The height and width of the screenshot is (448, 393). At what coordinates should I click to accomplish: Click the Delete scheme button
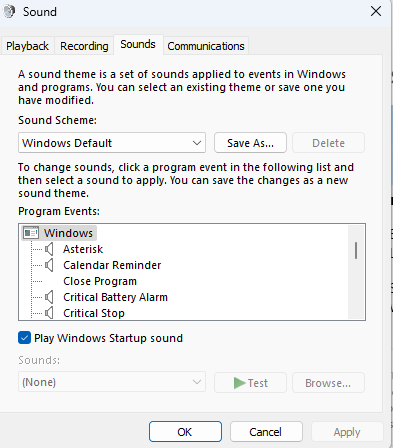tap(328, 143)
